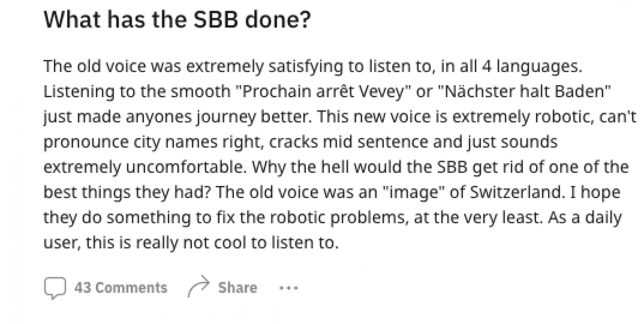Click the word "Switzerland" in the post
644x324 pixels.
[x=516, y=192]
